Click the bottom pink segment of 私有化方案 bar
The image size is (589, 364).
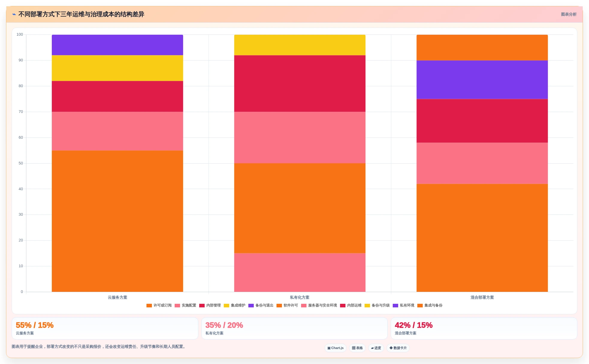(300, 273)
